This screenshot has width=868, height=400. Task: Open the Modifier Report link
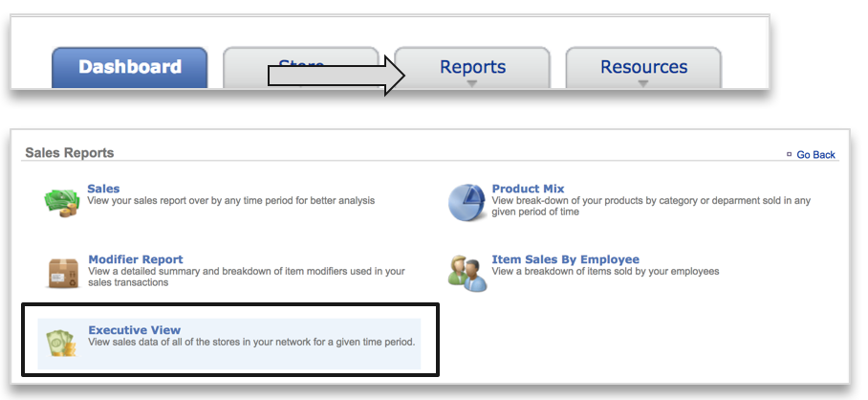pos(135,259)
